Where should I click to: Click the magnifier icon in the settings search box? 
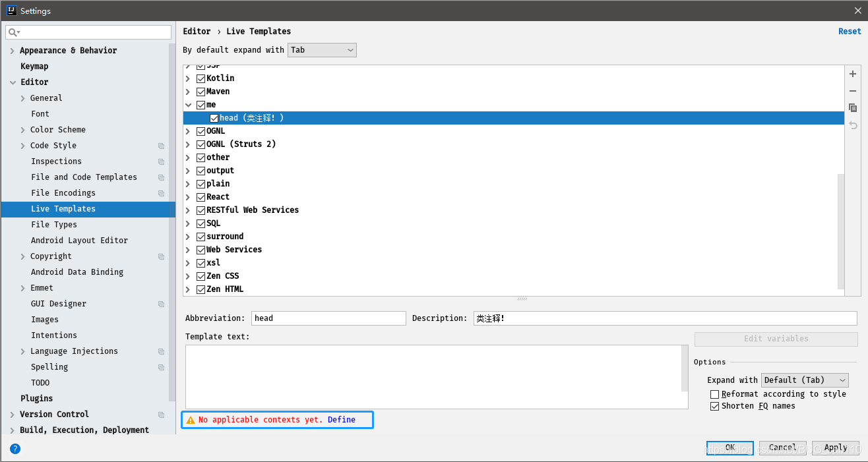(12, 32)
